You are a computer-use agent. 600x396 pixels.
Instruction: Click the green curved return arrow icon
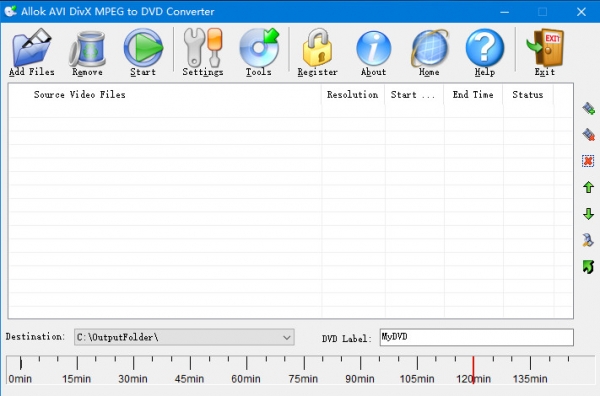point(588,267)
